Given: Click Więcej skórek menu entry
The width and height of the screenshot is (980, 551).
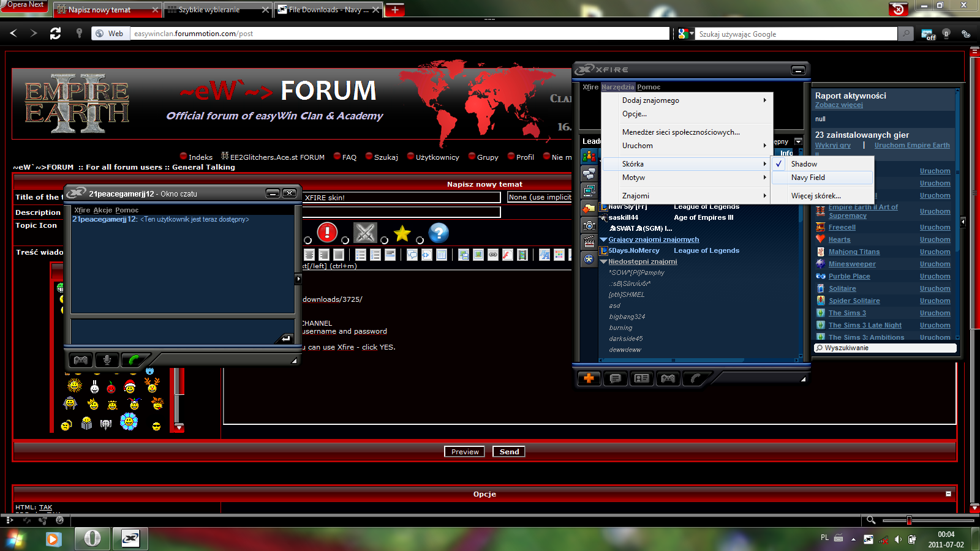Looking at the screenshot, I should point(823,196).
